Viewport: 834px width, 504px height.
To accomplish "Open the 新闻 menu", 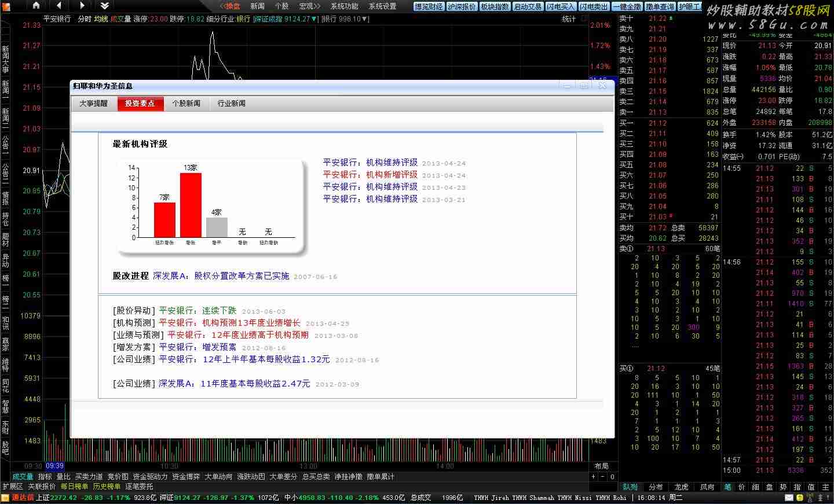I will coord(258,6).
